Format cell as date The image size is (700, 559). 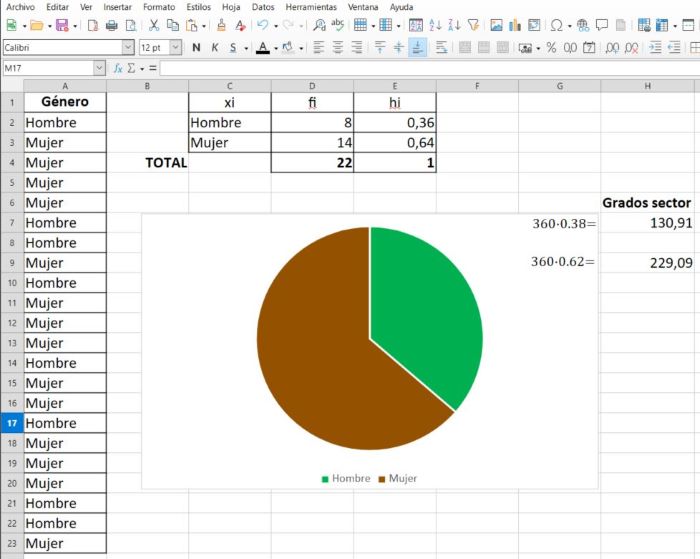(x=589, y=47)
